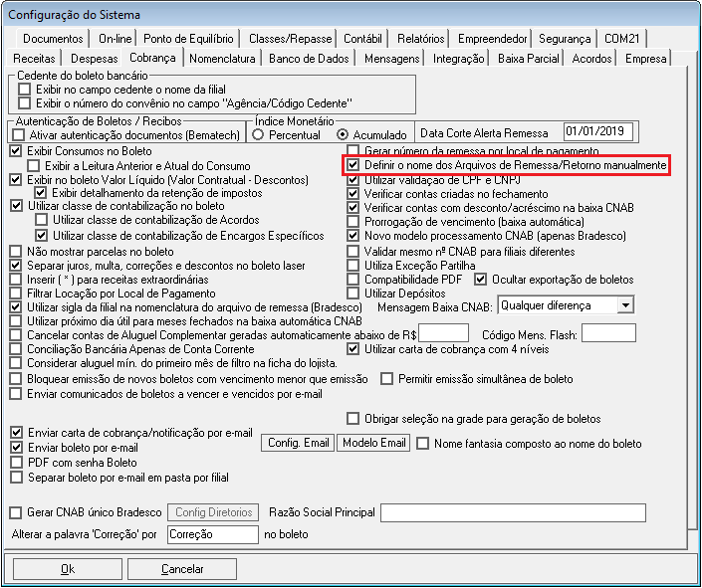This screenshot has width=702, height=588.
Task: Toggle 'Utilizar validação de CPF e CNPJ'
Action: click(353, 180)
